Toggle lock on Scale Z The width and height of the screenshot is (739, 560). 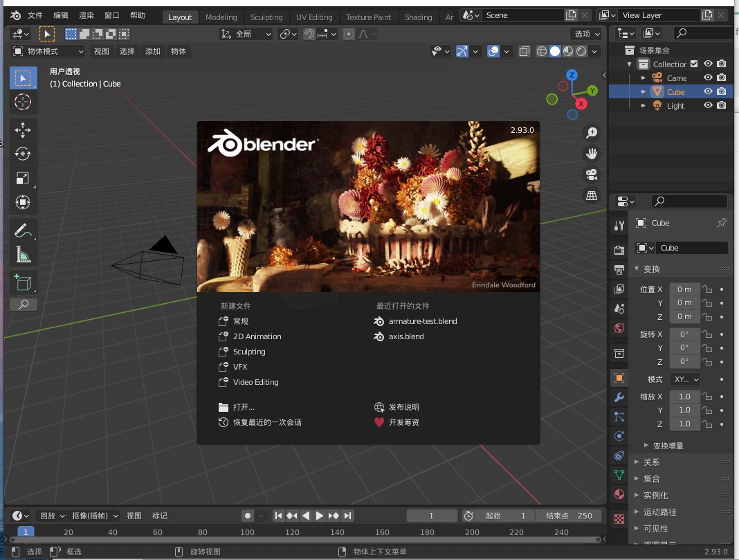click(707, 424)
